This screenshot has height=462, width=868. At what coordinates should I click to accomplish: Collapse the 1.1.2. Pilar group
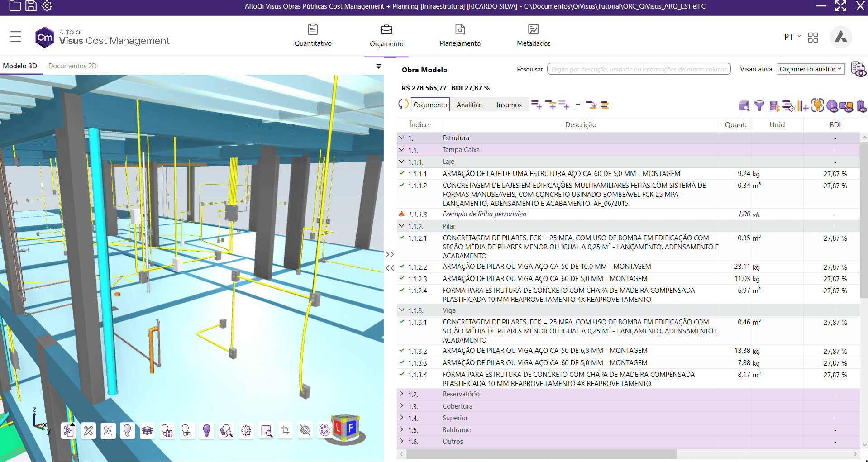click(401, 226)
